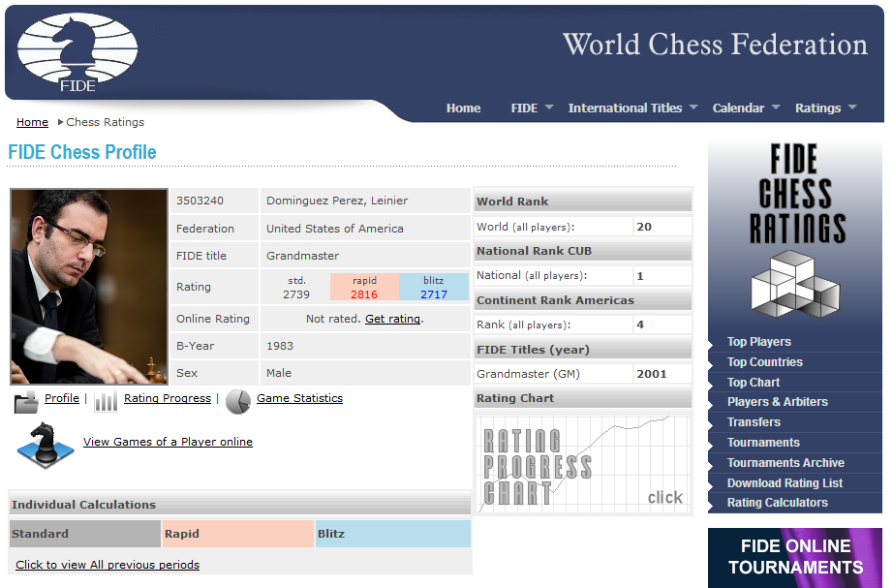Select the birth year 1983

tap(280, 346)
